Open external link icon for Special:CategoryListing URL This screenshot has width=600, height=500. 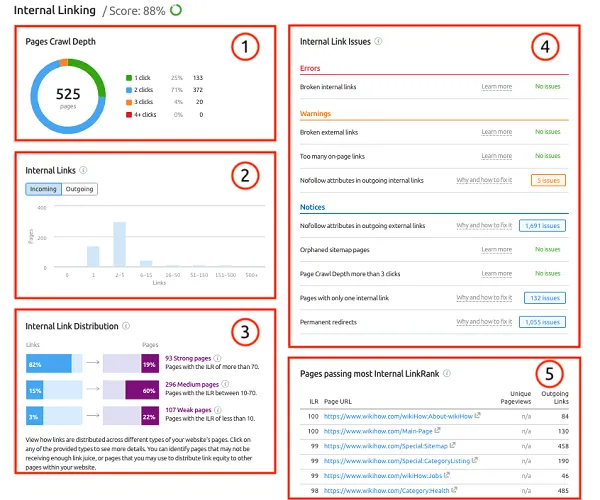pos(475,460)
